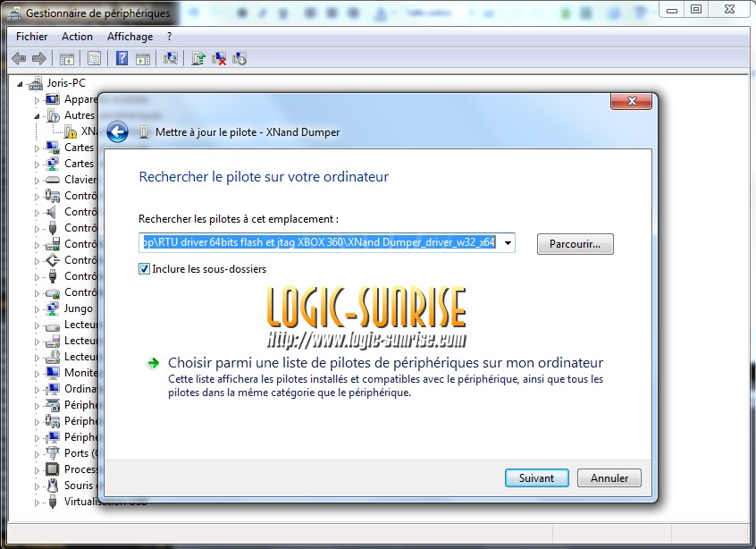Expand the Claviers node
Image resolution: width=756 pixels, height=549 pixels.
[37, 181]
